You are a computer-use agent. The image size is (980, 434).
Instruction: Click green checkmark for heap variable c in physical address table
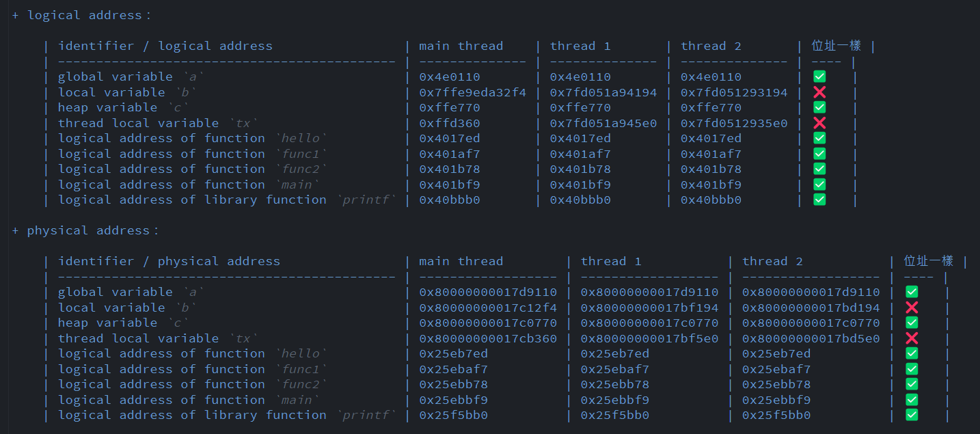(912, 323)
